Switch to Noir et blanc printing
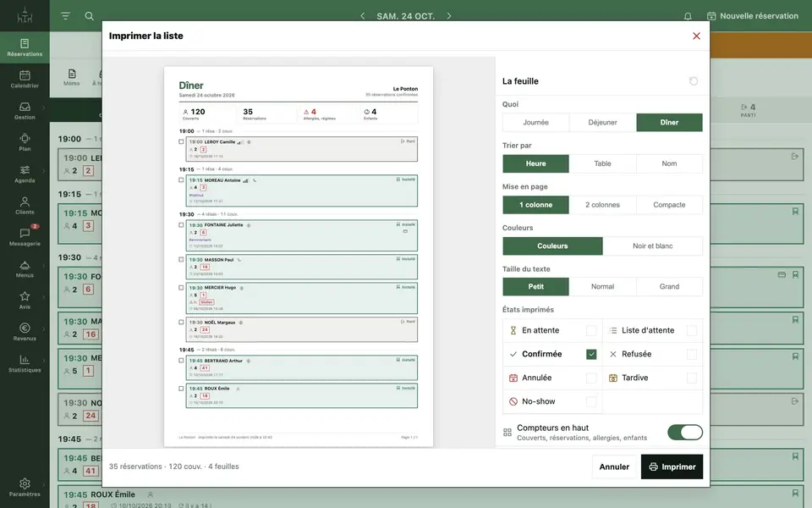This screenshot has height=508, width=812. click(652, 246)
